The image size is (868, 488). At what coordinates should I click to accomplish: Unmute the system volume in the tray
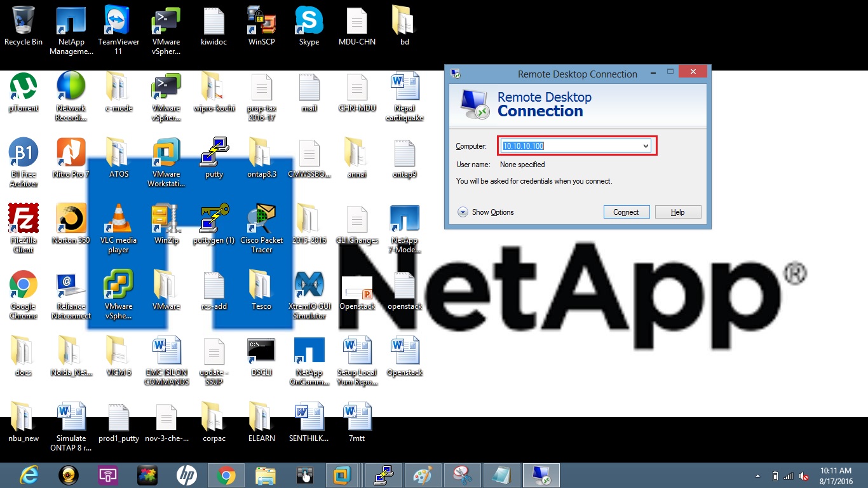[x=804, y=475]
